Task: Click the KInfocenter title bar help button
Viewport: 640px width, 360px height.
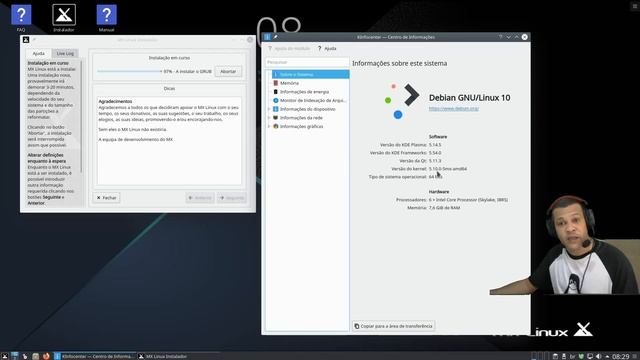Action: point(500,37)
